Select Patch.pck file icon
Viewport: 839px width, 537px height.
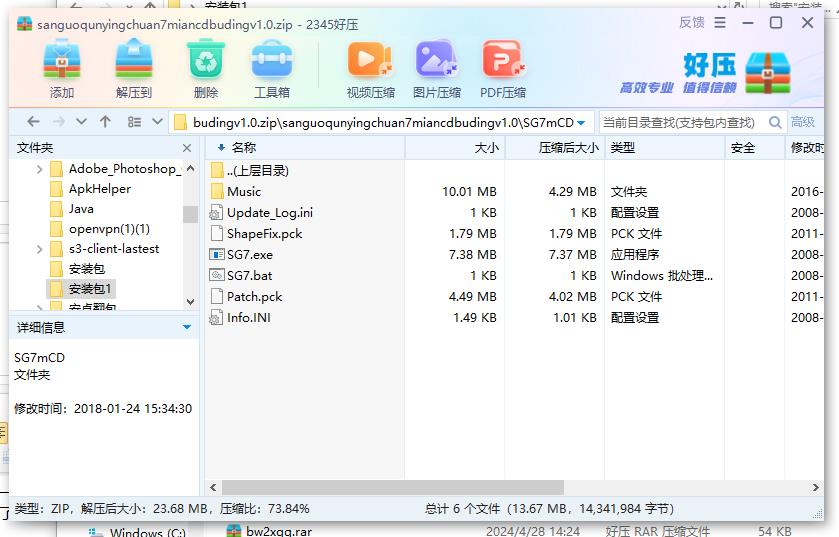click(216, 296)
